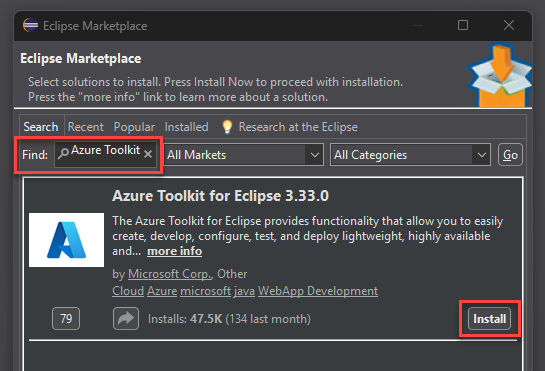Click the share arrow icon
545x371 pixels.
(126, 318)
